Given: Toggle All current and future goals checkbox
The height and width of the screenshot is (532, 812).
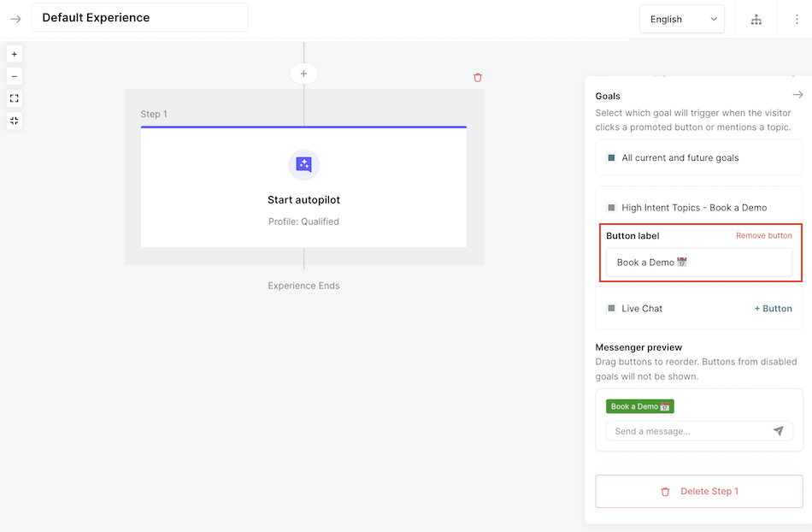Looking at the screenshot, I should pyautogui.click(x=612, y=157).
